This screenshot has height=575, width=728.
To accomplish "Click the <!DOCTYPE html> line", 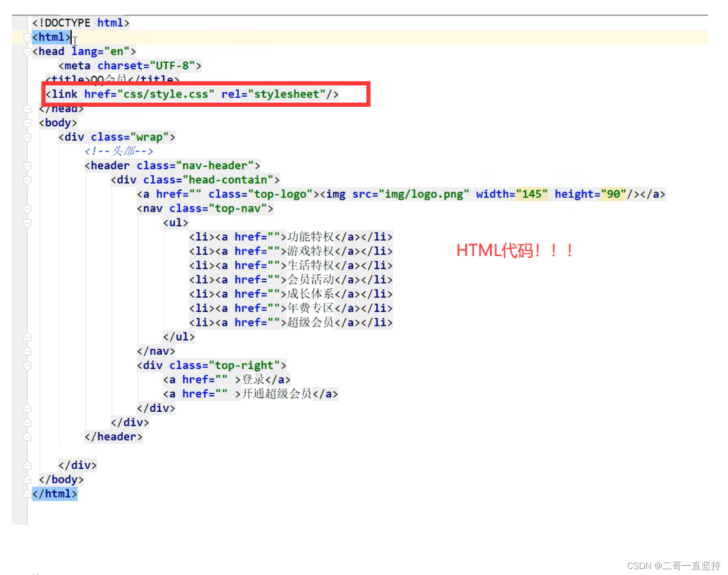I will [81, 23].
